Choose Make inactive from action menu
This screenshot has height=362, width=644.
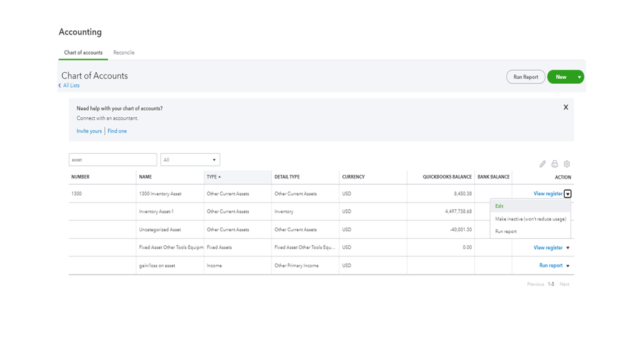tap(530, 219)
